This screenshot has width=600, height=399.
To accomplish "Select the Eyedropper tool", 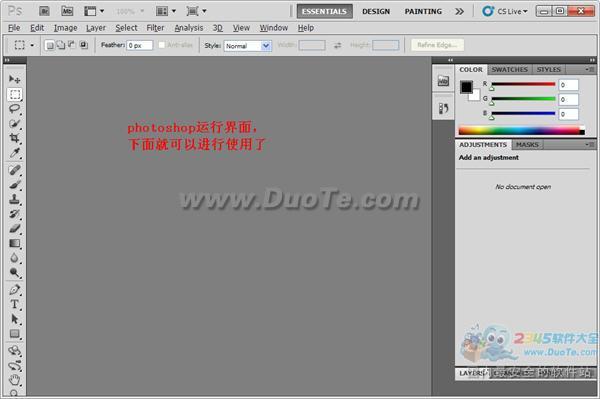I will point(15,153).
